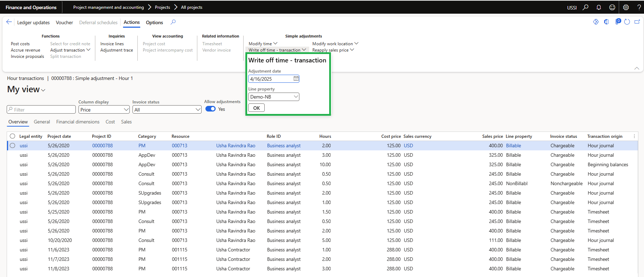Image resolution: width=644 pixels, height=277 pixels.
Task: Expand the Column display dropdown
Action: tap(104, 110)
